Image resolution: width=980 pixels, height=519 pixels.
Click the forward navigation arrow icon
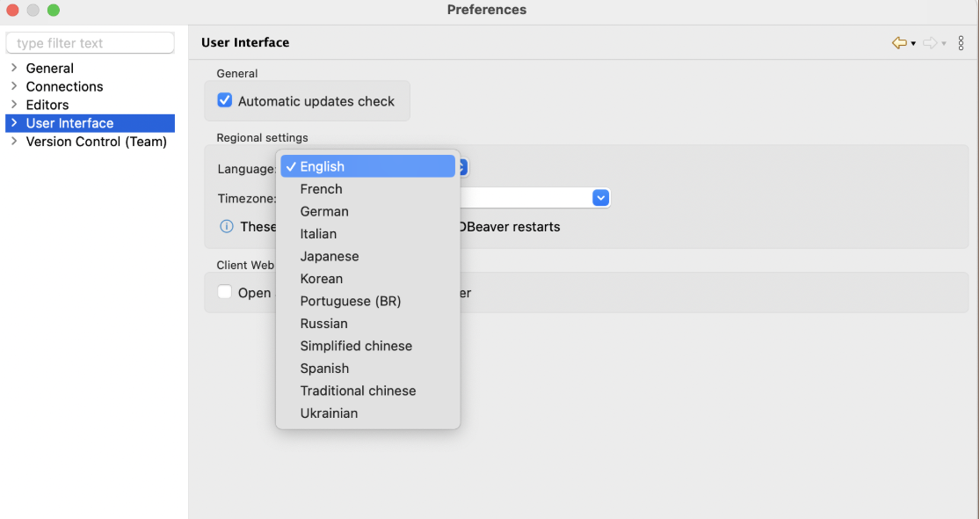(929, 43)
